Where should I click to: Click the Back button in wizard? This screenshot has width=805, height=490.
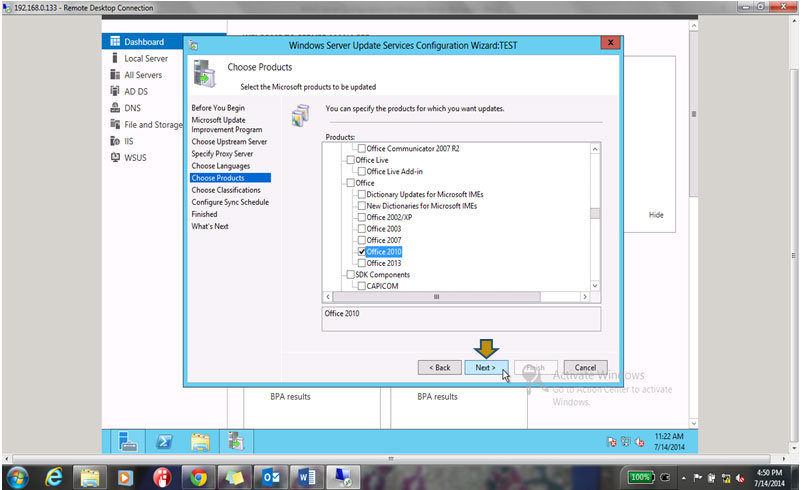point(439,368)
